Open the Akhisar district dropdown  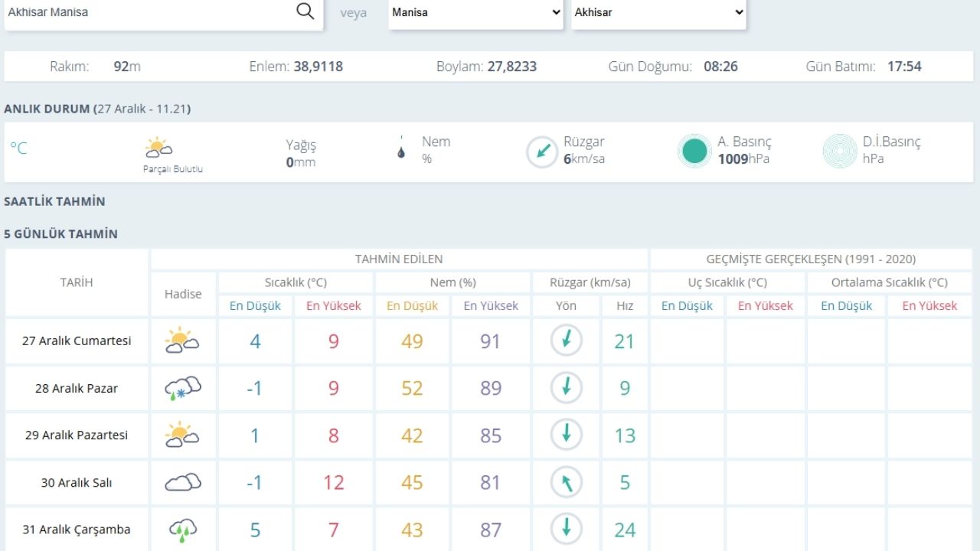click(x=658, y=12)
